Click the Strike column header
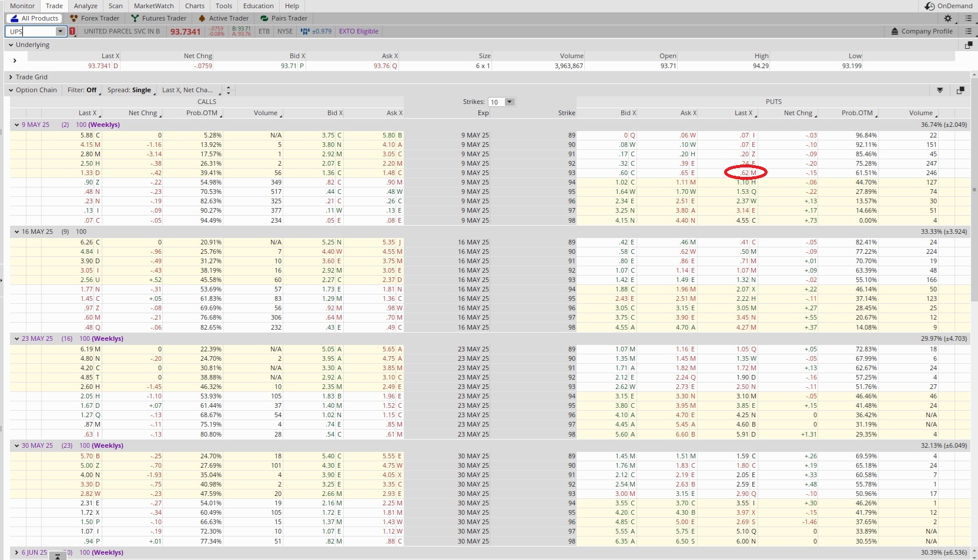 point(567,113)
